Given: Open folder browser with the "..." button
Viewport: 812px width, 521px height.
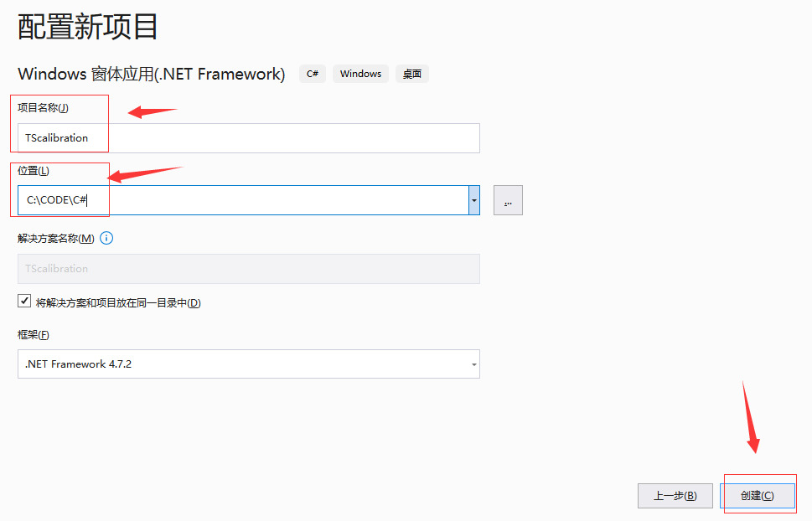Looking at the screenshot, I should tap(508, 201).
